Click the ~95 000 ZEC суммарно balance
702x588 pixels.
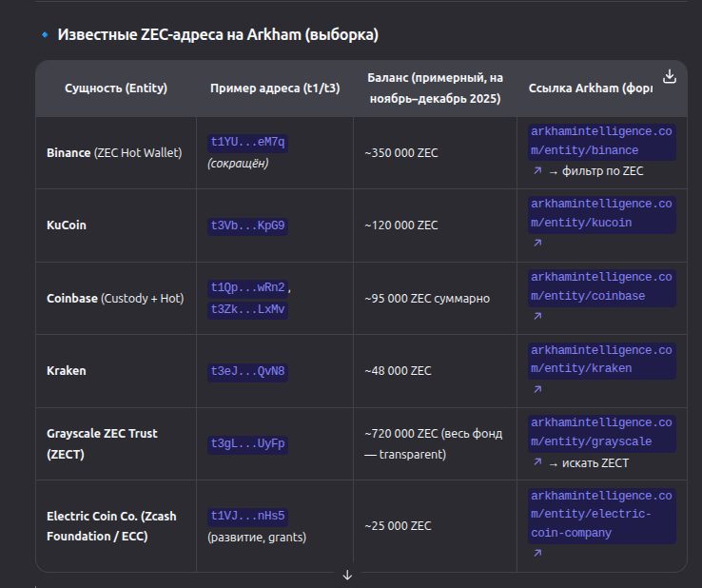(x=427, y=299)
